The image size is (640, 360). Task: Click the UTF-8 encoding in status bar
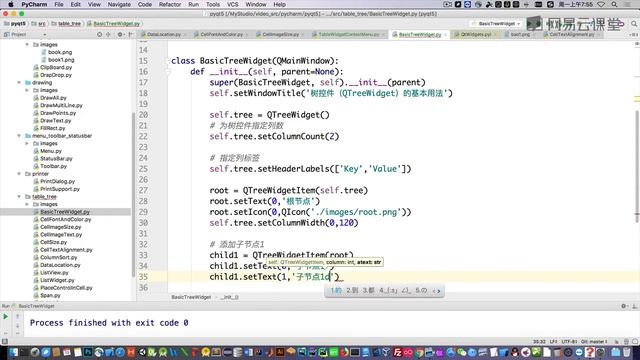pos(569,341)
